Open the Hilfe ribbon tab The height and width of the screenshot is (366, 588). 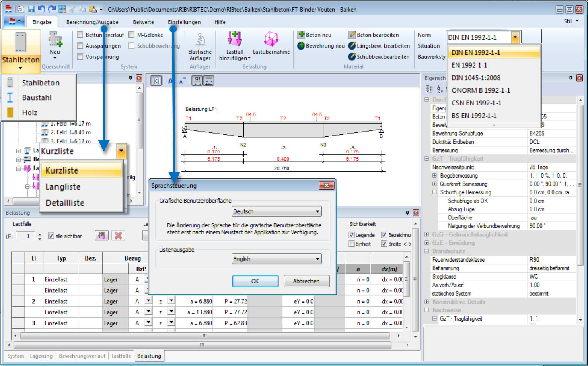220,22
